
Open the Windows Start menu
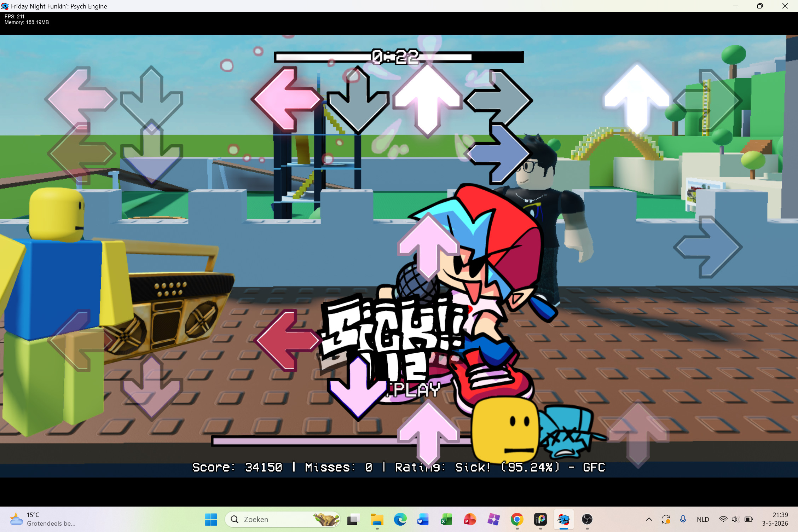(x=211, y=519)
